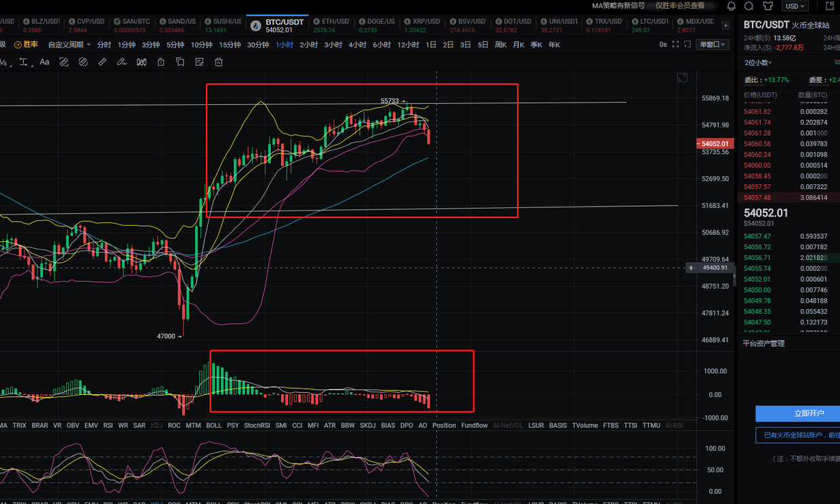Toggle the AO indicator
Screen dimensions: 840x504
[x=423, y=425]
